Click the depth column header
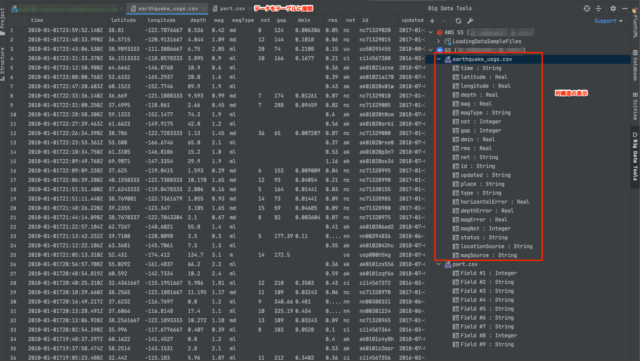The height and width of the screenshot is (361, 640). [198, 20]
